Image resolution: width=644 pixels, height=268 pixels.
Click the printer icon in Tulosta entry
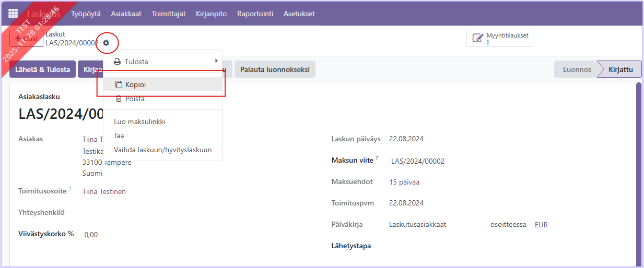[x=118, y=62]
